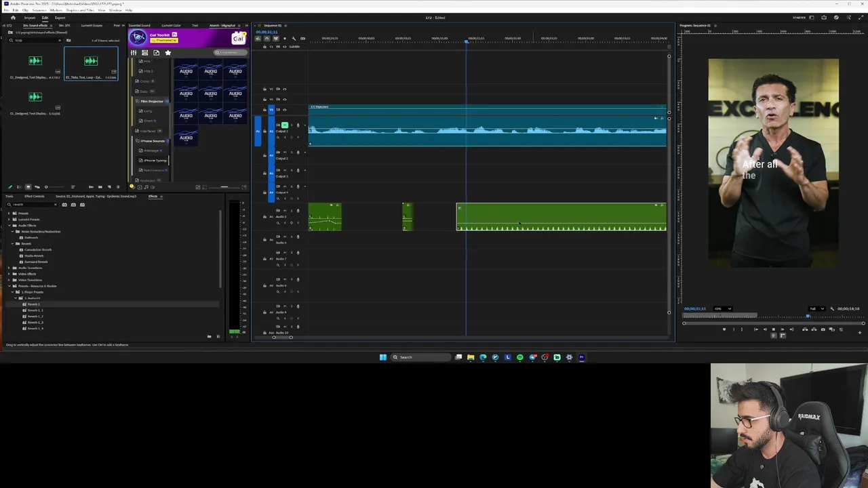Collapse the Noise Reduction/Restoration folder
This screenshot has height=488, width=868.
coord(12,232)
